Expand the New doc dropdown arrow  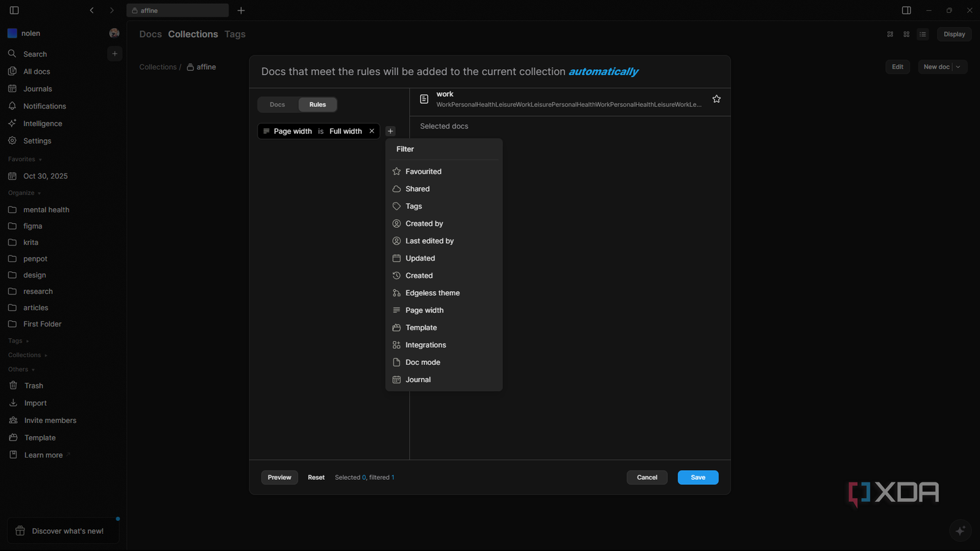[x=958, y=67]
